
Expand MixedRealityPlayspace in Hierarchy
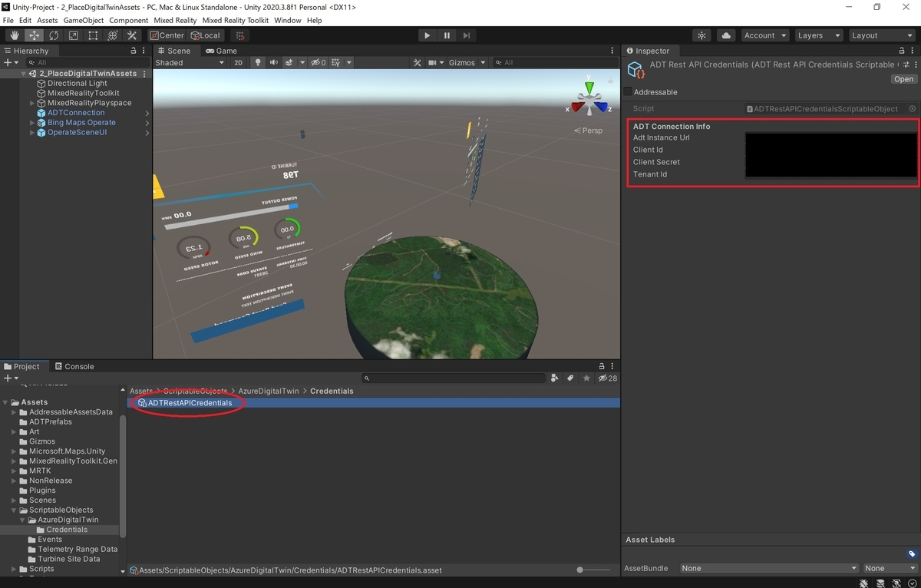click(32, 103)
